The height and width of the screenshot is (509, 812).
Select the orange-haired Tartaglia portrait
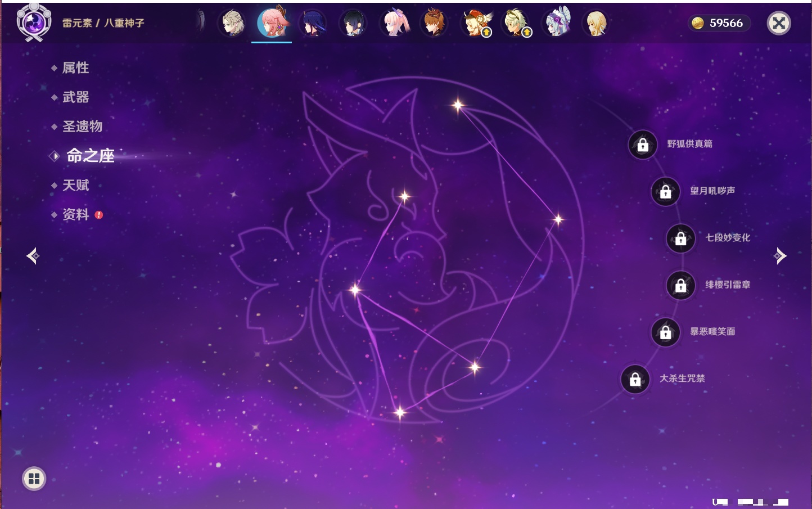pos(434,23)
